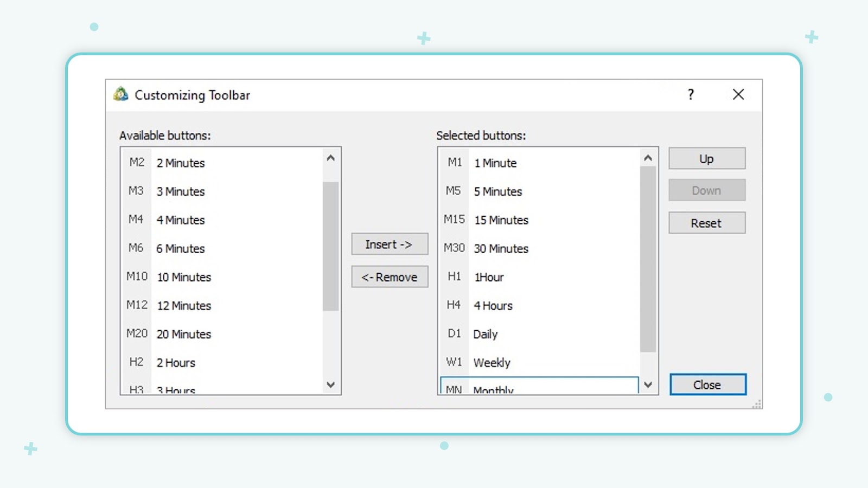This screenshot has width=868, height=488.
Task: Click the Insert -> button
Action: tap(390, 244)
